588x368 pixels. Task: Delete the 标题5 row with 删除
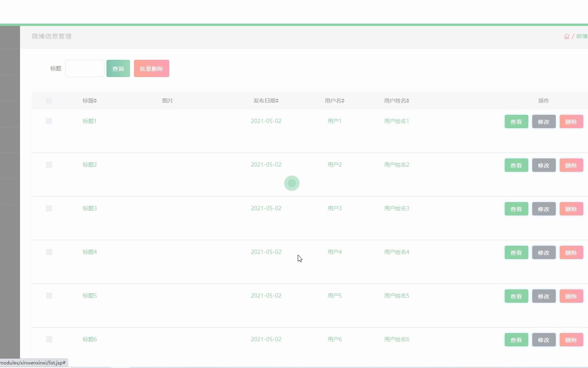[572, 296]
